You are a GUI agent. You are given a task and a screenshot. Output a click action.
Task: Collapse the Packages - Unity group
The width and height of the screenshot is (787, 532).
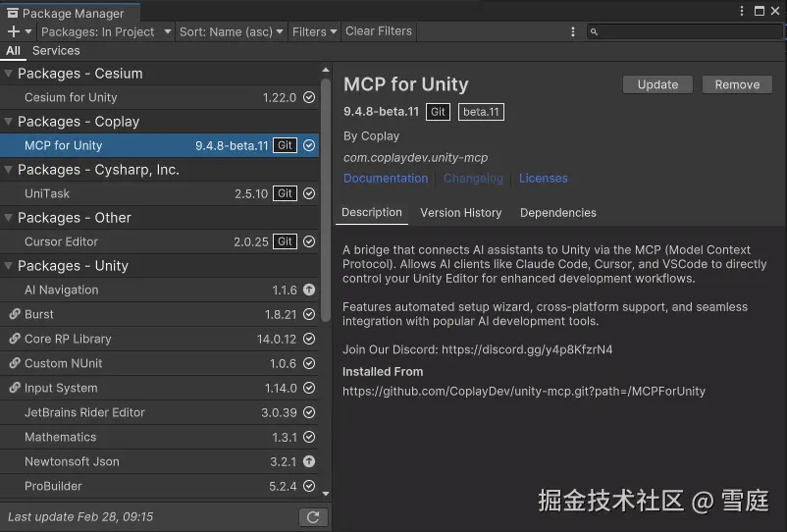(8, 266)
